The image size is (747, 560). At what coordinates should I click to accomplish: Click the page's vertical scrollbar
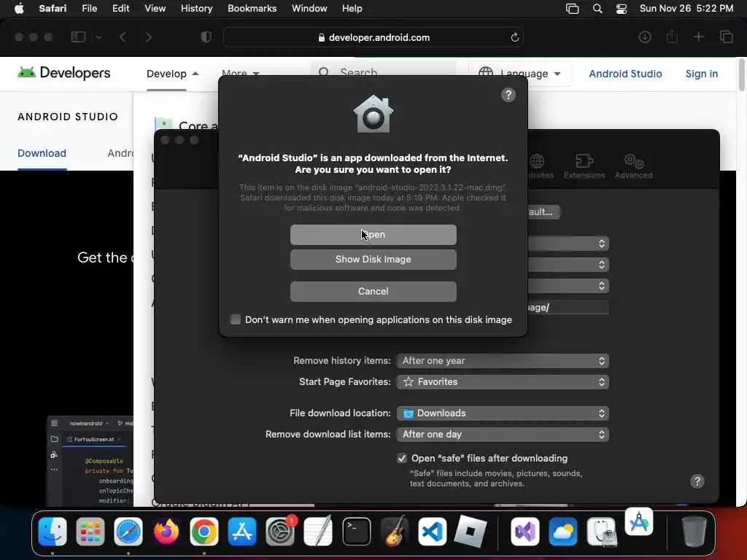[x=741, y=75]
